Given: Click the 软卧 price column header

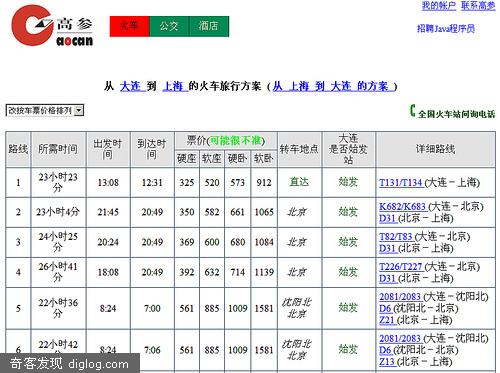Looking at the screenshot, I should pyautogui.click(x=264, y=159).
